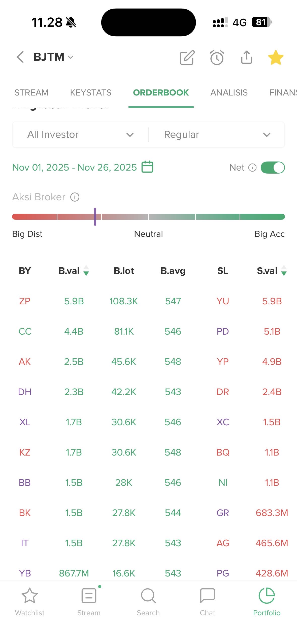Remove BJTM from favorites via star
Viewport: 297px width, 644px height.
pos(276,57)
